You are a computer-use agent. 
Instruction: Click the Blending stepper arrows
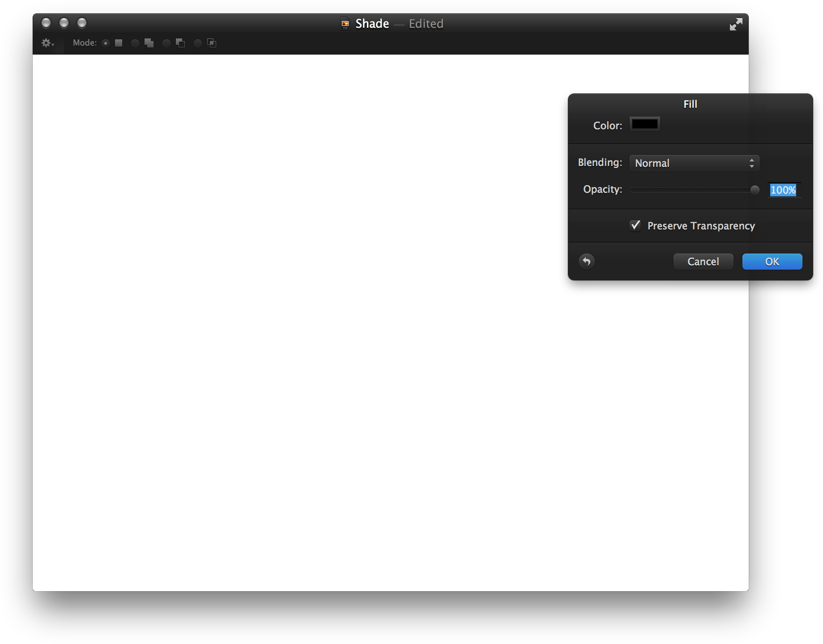753,163
